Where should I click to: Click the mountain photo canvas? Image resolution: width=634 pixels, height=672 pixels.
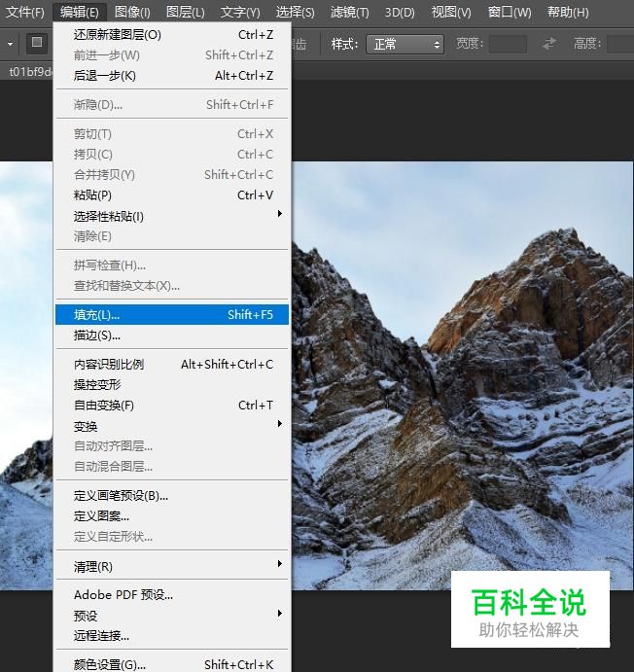tap(463, 375)
